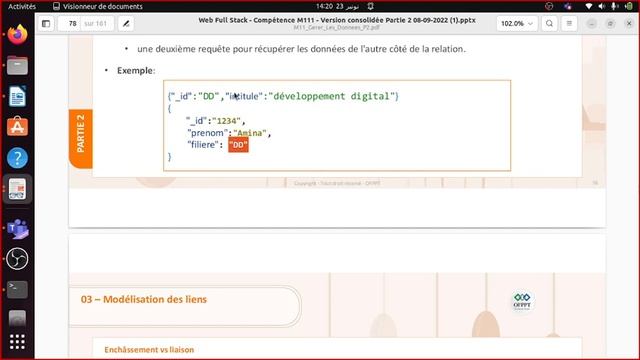Select the page number field showing 78
Image resolution: width=640 pixels, height=360 pixels.
click(x=73, y=24)
